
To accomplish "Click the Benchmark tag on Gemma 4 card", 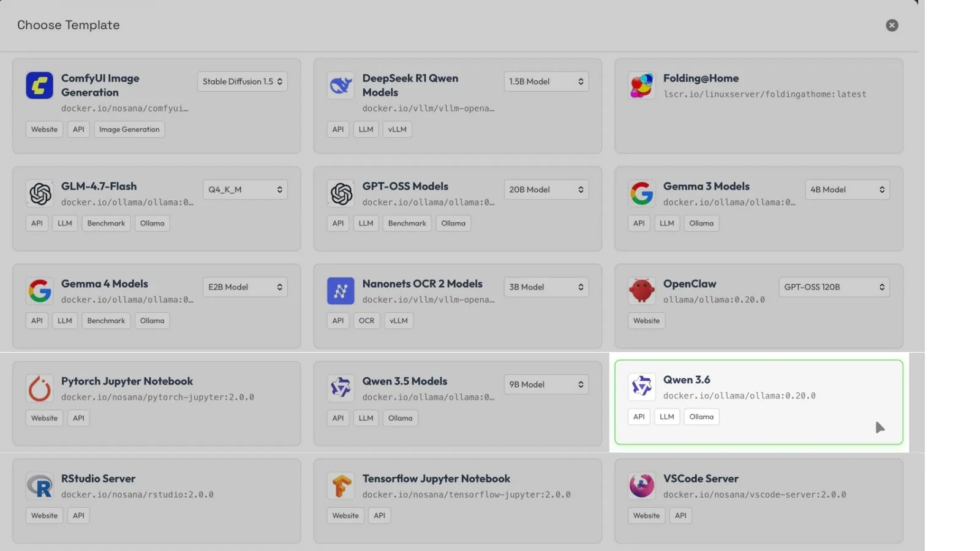I will 106,321.
